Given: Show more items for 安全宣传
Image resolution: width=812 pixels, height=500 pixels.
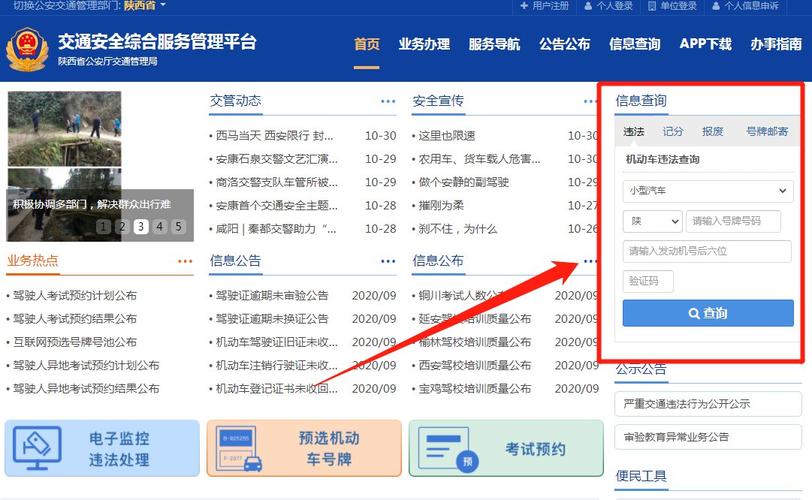Looking at the screenshot, I should click(x=590, y=101).
